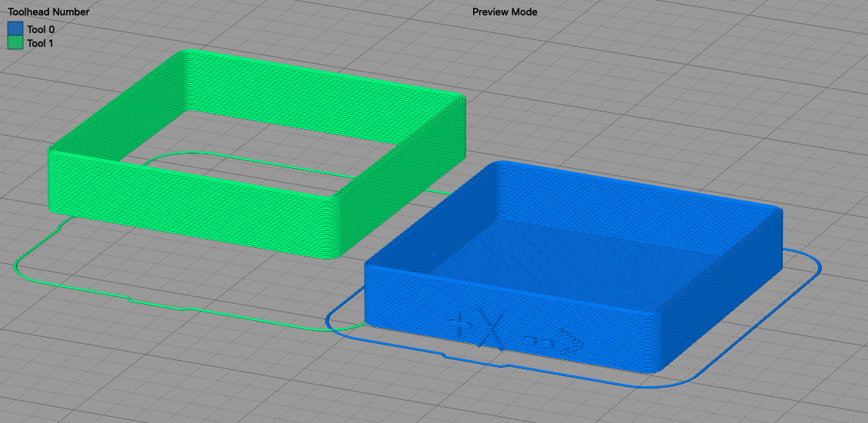Click the 'Tool 0' legend label
Viewport: 868px width, 423px height.
pos(41,29)
